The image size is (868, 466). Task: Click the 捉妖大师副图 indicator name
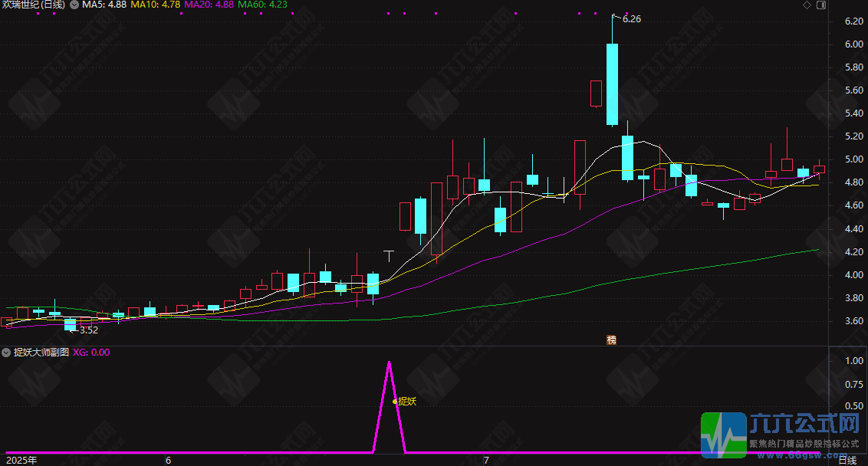(41, 353)
